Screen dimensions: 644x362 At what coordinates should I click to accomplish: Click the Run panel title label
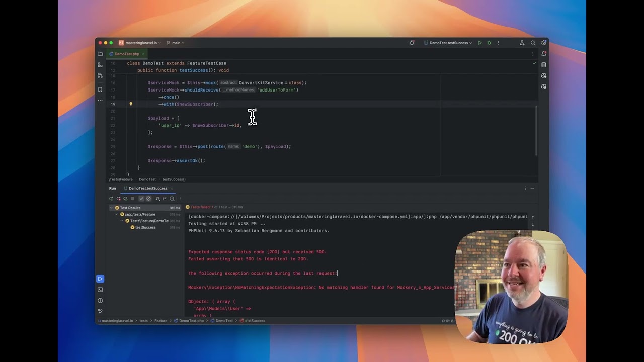pyautogui.click(x=113, y=188)
